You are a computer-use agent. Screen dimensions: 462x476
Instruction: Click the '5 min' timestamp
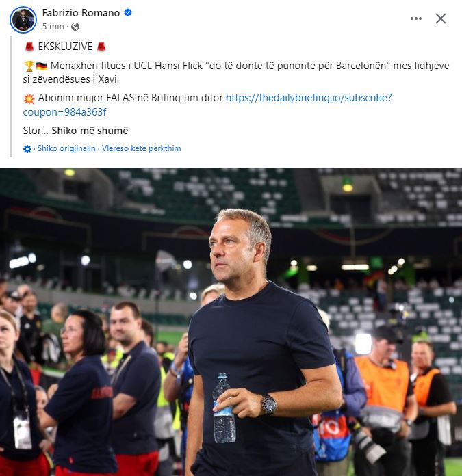pyautogui.click(x=53, y=27)
